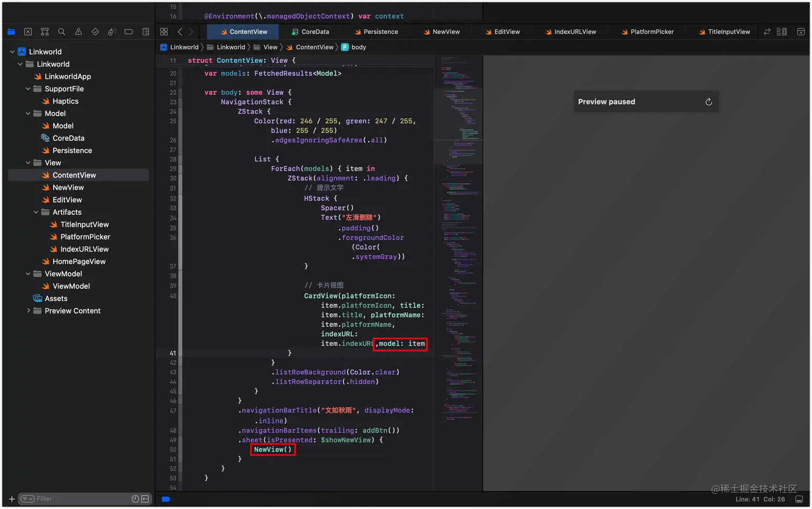
Task: Open the Test navigator diamond icon
Action: click(95, 32)
